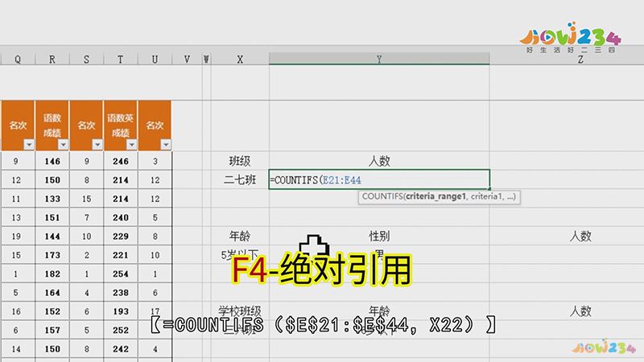The height and width of the screenshot is (362, 644).
Task: Open filter dropdown in column U 名次 header
Action: click(166, 145)
